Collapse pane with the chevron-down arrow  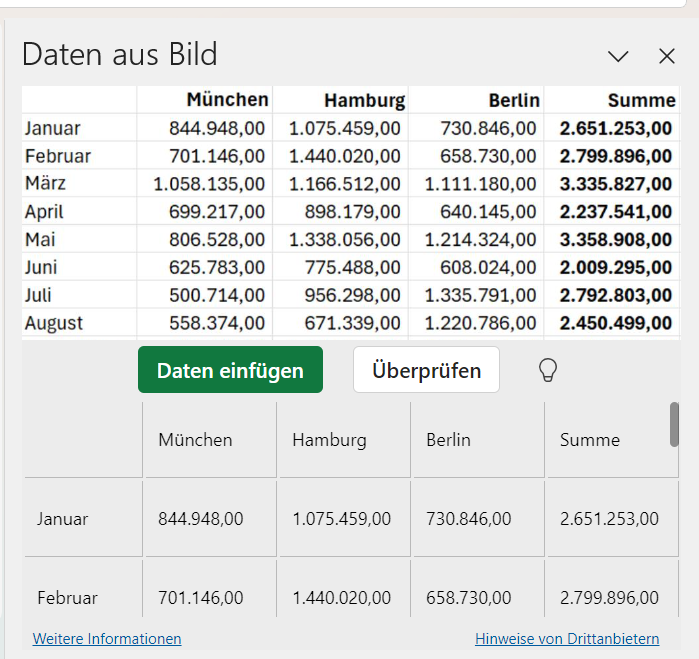click(x=618, y=56)
